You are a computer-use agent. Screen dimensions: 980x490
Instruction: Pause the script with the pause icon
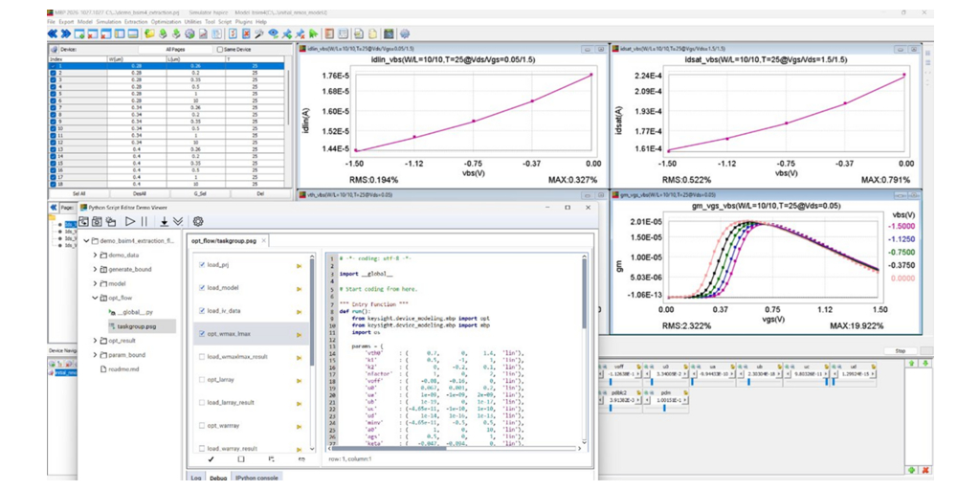[x=145, y=221]
